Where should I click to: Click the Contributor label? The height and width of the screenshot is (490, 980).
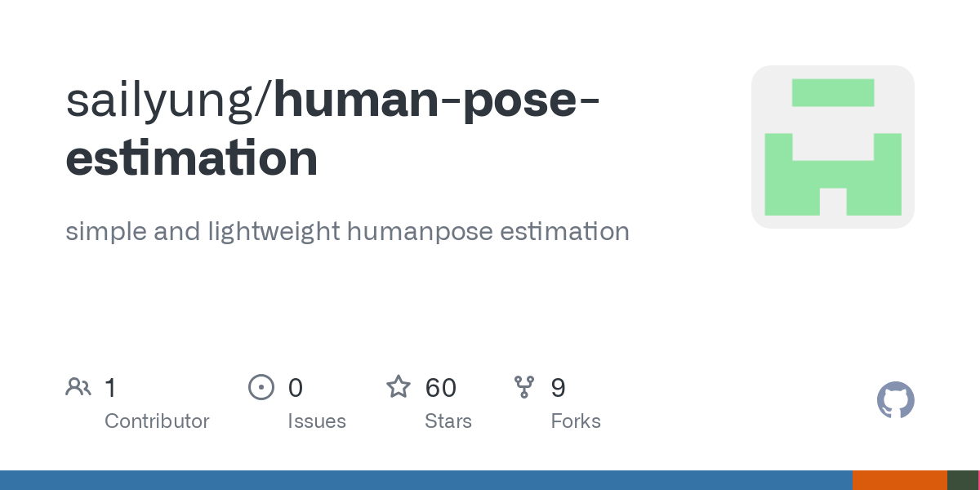pos(157,421)
